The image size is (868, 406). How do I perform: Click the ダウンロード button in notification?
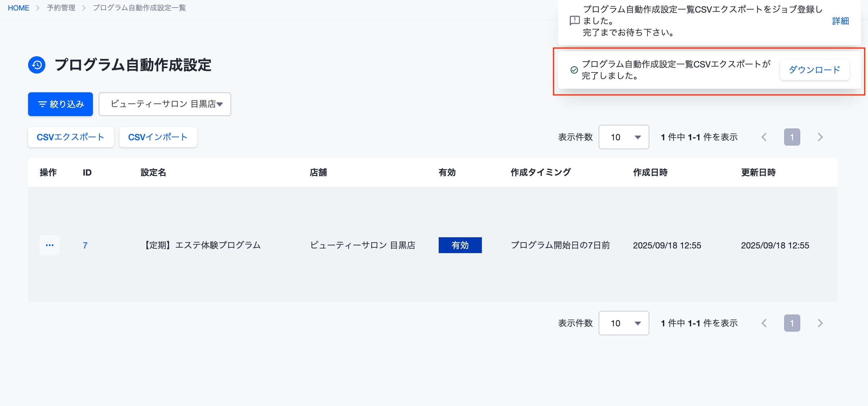tap(814, 70)
